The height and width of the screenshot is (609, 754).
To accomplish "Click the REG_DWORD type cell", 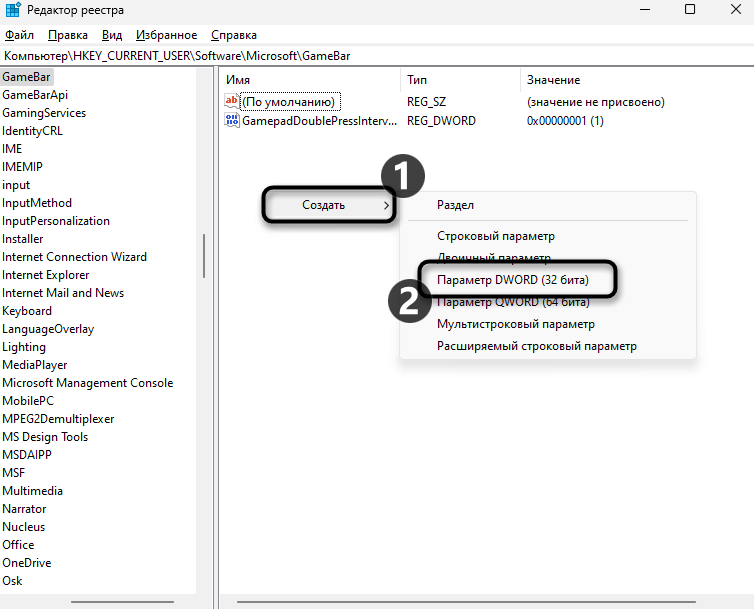I will [x=441, y=121].
